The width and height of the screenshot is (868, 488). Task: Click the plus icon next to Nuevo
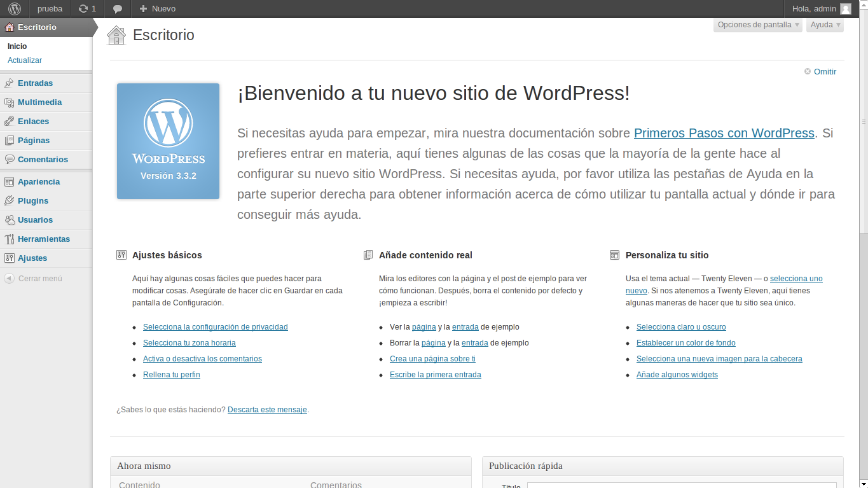click(x=143, y=9)
